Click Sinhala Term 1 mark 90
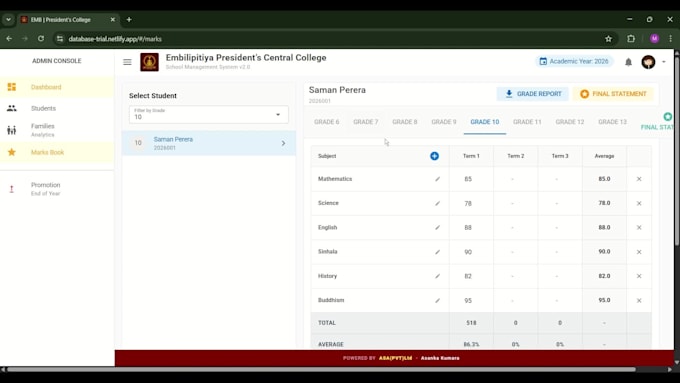 (x=468, y=252)
